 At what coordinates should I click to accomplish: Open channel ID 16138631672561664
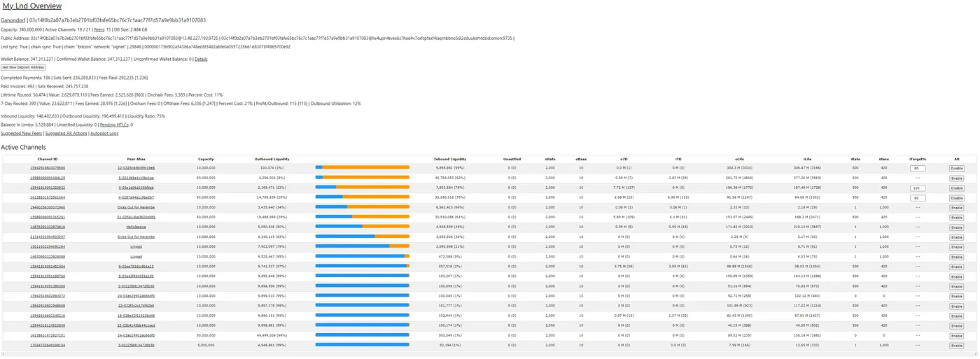pyautogui.click(x=47, y=198)
